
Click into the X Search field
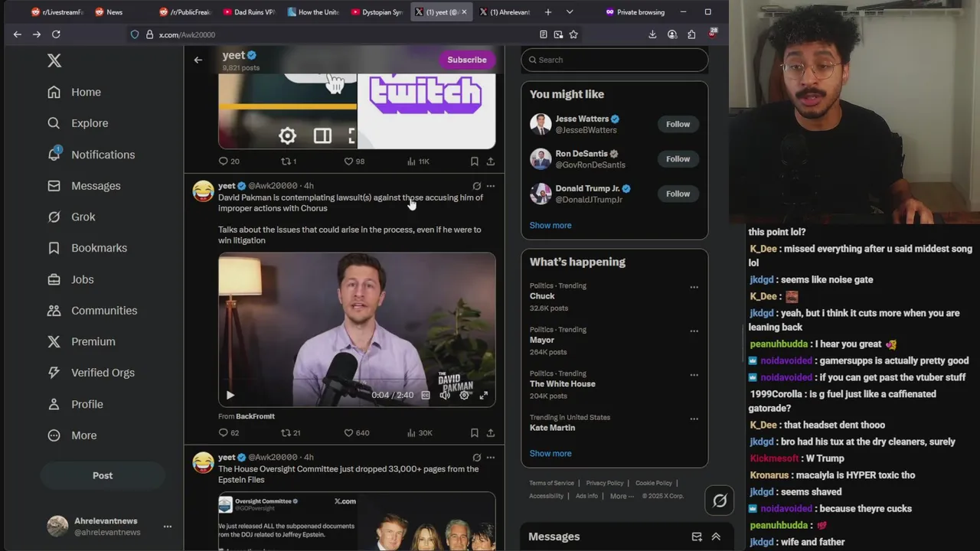[615, 60]
